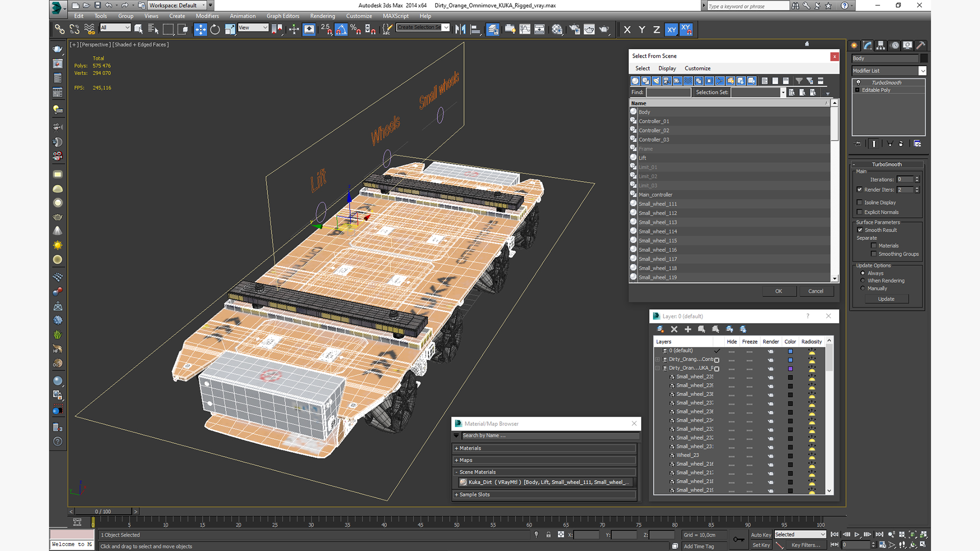
Task: Click Configure Modifier Sets icon
Action: pyautogui.click(x=917, y=144)
